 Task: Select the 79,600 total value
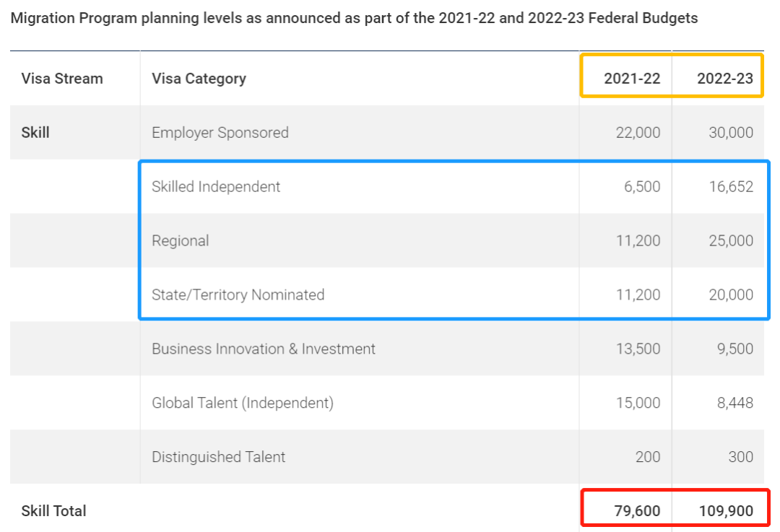637,510
